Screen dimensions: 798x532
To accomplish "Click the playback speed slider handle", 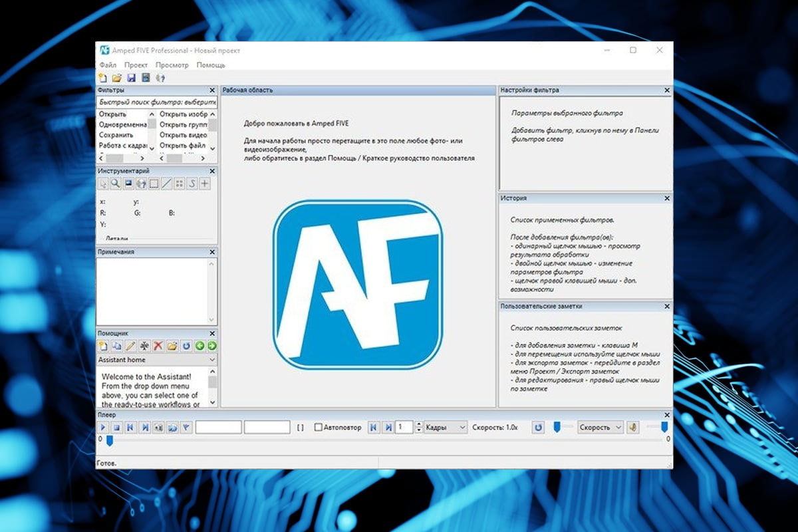I will click(x=557, y=427).
